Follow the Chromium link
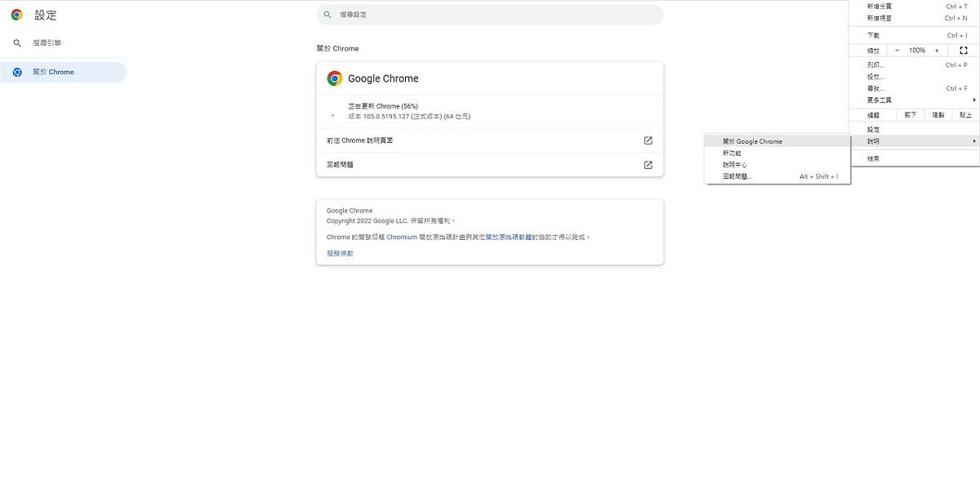 [402, 238]
